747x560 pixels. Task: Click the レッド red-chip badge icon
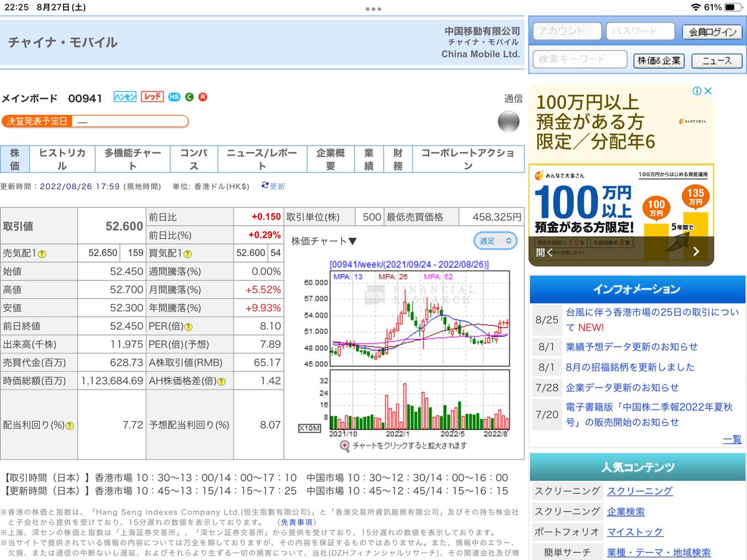click(153, 96)
